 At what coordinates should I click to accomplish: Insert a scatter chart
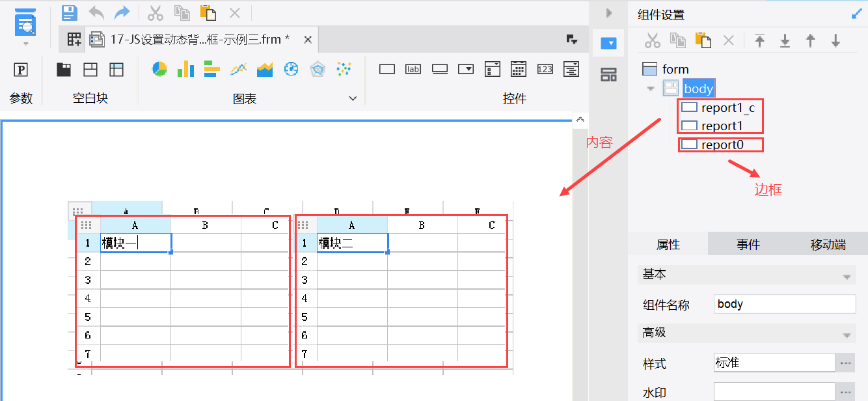pos(344,68)
